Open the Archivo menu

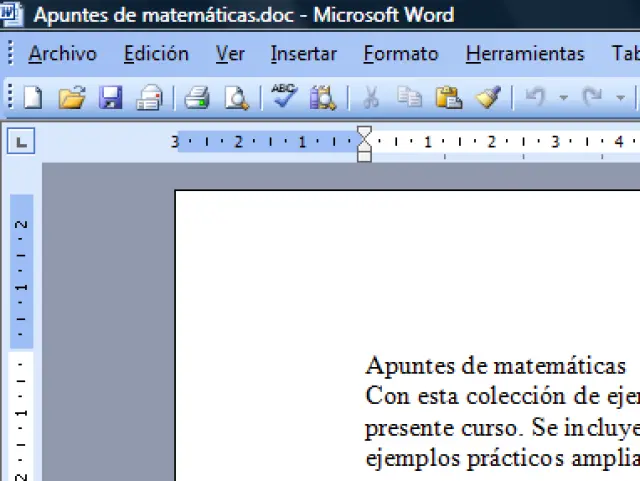62,54
